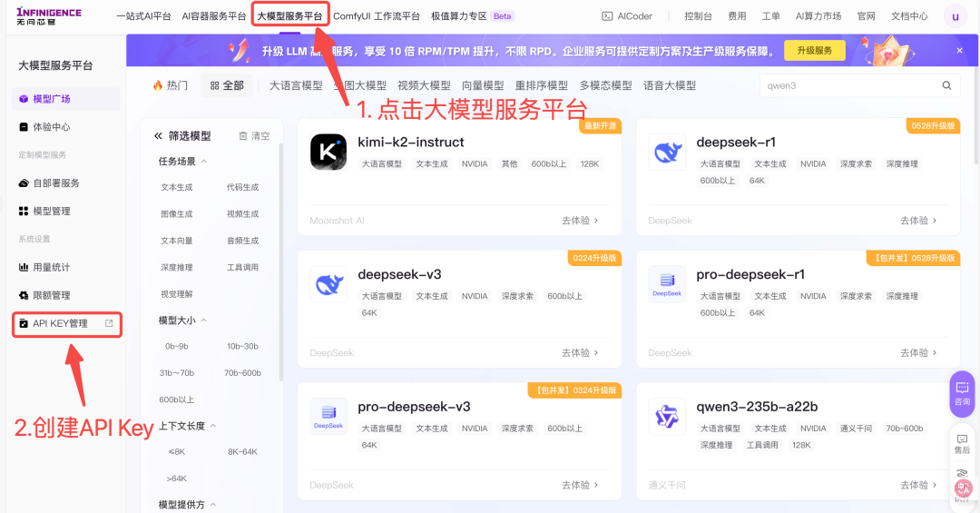The height and width of the screenshot is (513, 980).
Task: Click the deepseek-r1 whale logo
Action: [x=667, y=152]
